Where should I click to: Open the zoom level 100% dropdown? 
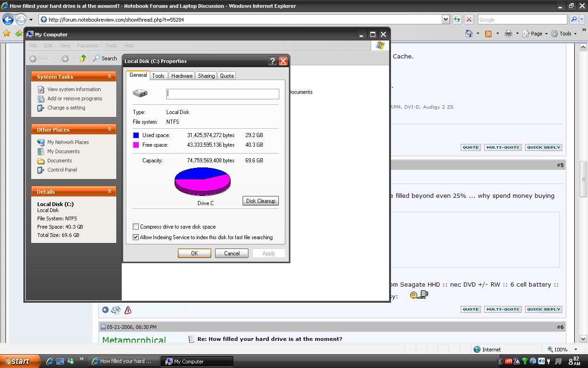[575, 350]
